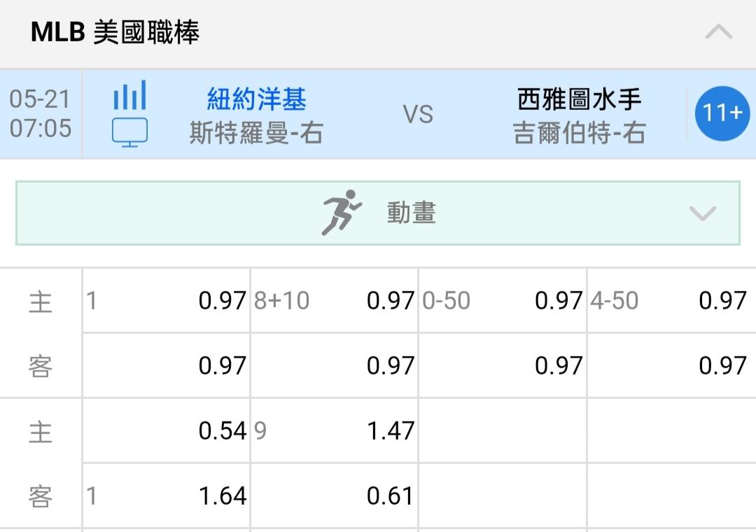
Task: Select home handicap 1 odds 0.97
Action: coord(167,300)
